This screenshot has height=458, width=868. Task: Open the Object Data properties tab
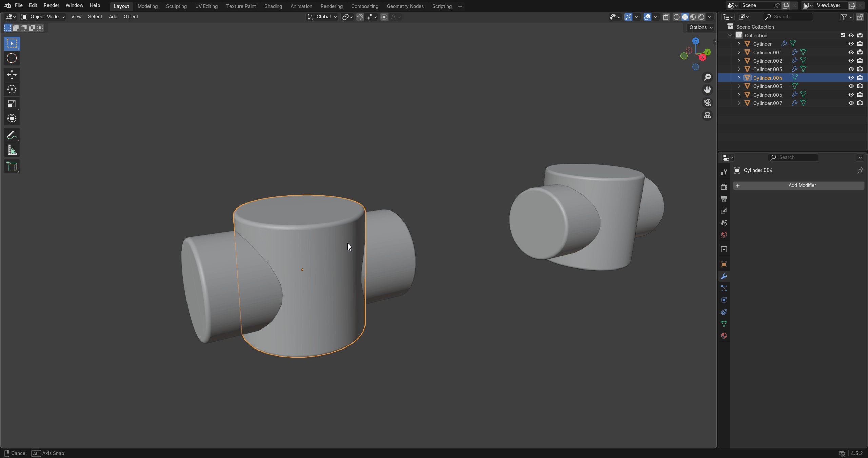click(x=724, y=324)
